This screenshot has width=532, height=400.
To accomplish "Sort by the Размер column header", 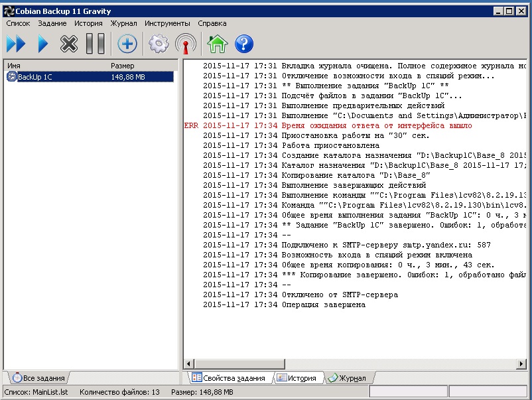I will [x=143, y=66].
